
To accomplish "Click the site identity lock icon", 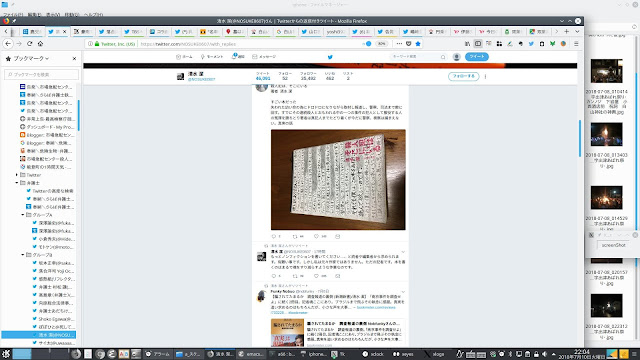I will point(97,44).
